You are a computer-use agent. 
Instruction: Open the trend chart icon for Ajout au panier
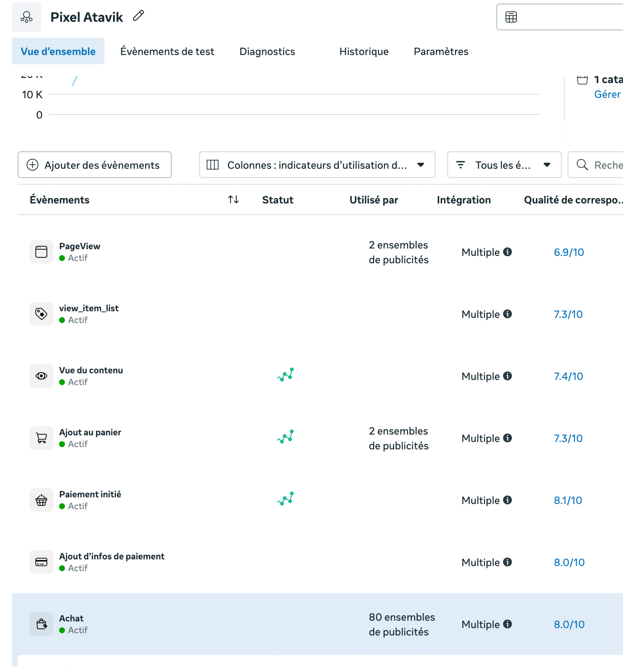coord(285,436)
